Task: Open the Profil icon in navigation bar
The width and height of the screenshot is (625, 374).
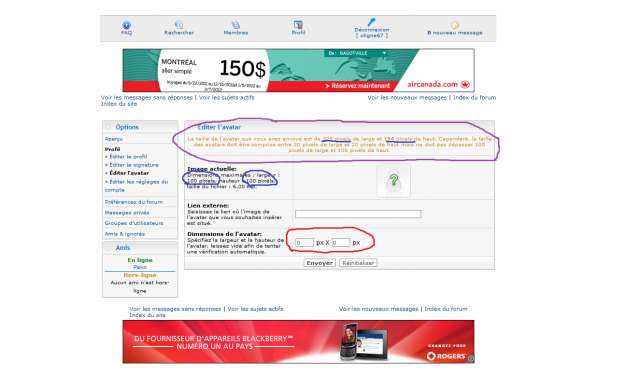Action: tap(298, 25)
